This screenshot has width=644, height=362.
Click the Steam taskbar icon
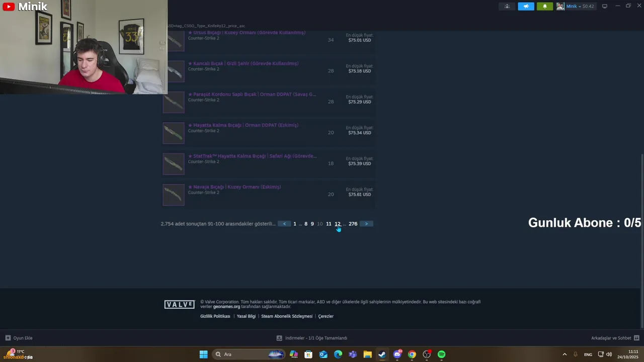pyautogui.click(x=382, y=354)
